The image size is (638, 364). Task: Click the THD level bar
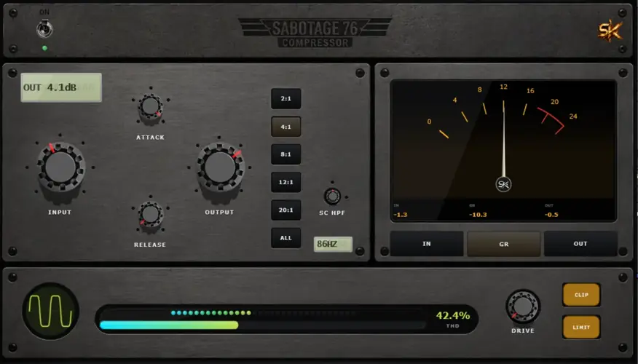pyautogui.click(x=262, y=325)
